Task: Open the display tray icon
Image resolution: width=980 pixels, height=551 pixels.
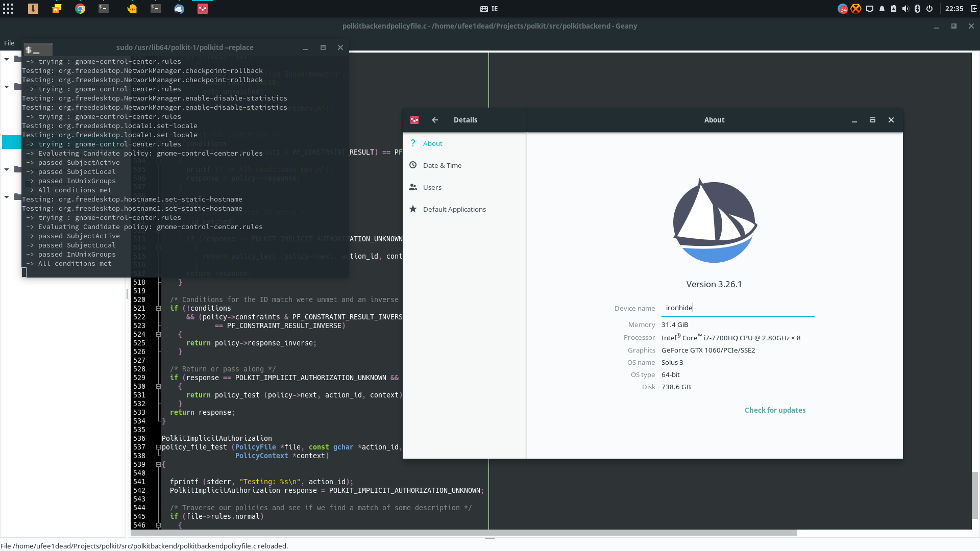Action: point(870,9)
